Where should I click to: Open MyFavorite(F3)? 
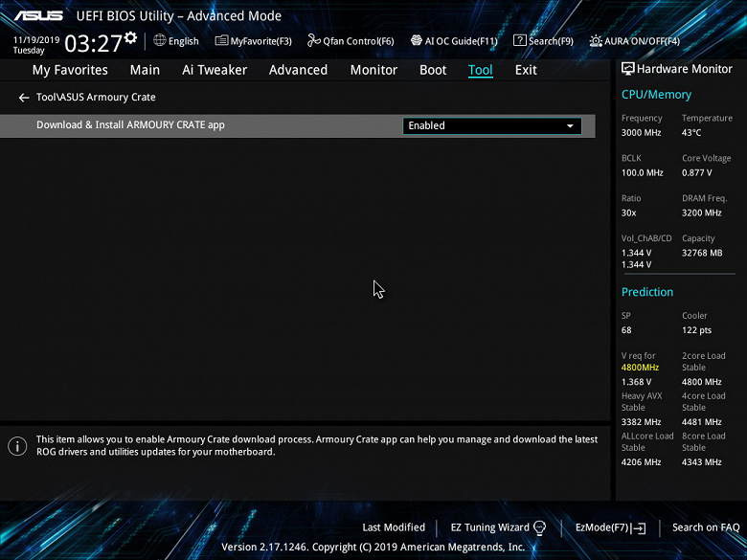261,41
